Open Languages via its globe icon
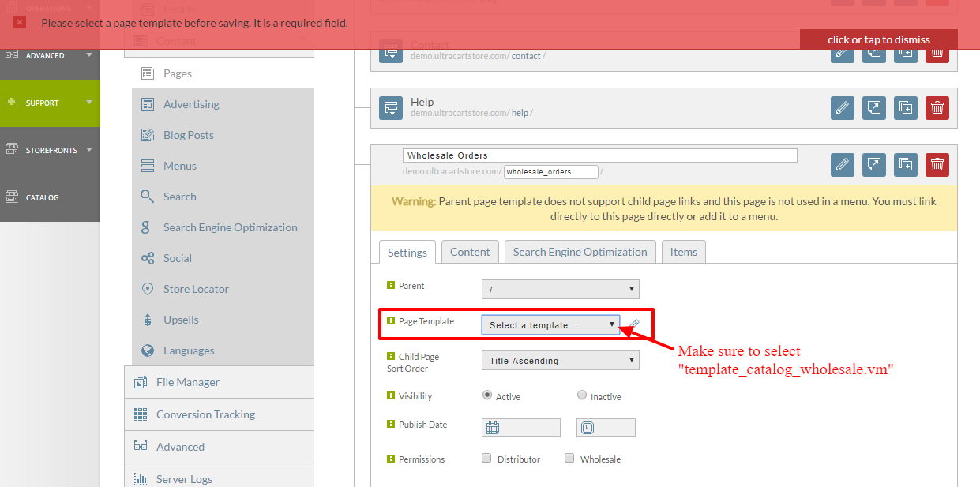 pyautogui.click(x=147, y=350)
